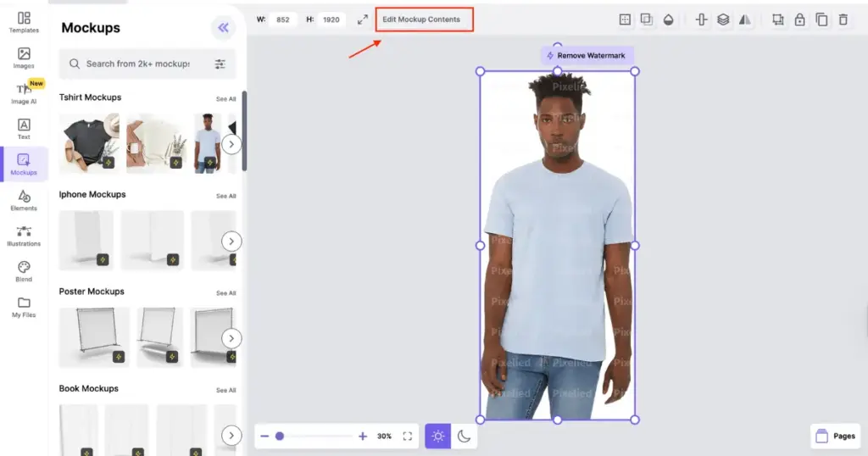Click the shadow overlapping squares icon
868x456 pixels.
647,19
